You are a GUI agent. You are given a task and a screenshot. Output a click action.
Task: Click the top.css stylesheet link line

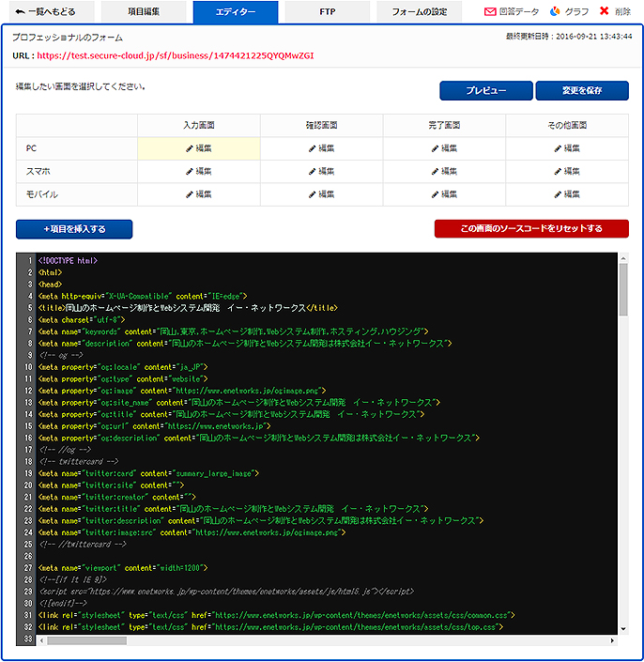(270, 627)
